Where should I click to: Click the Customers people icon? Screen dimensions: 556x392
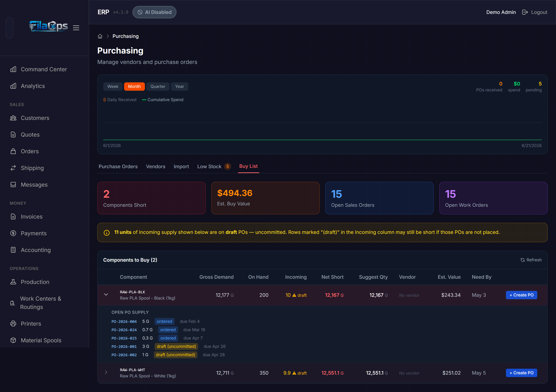click(13, 118)
